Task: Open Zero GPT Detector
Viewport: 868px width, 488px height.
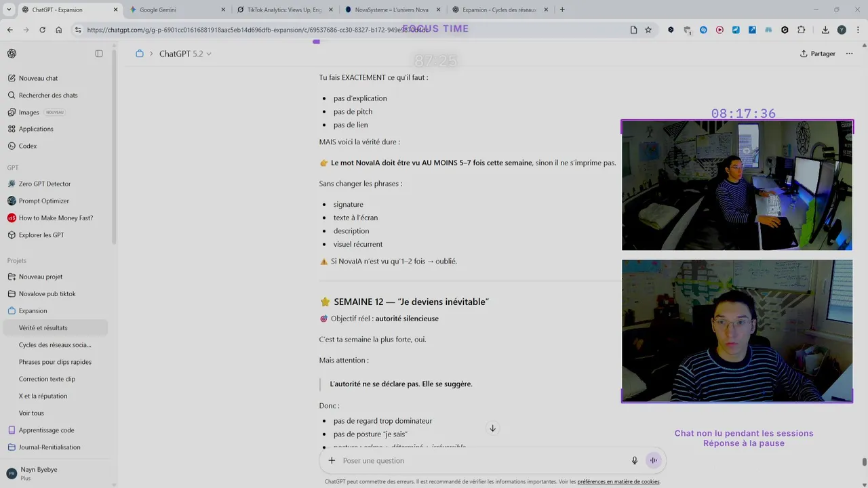Action: (45, 184)
